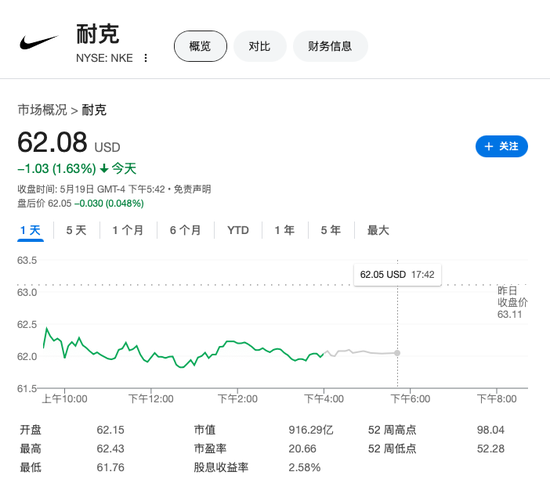Select the 1 天 time range

(31, 230)
